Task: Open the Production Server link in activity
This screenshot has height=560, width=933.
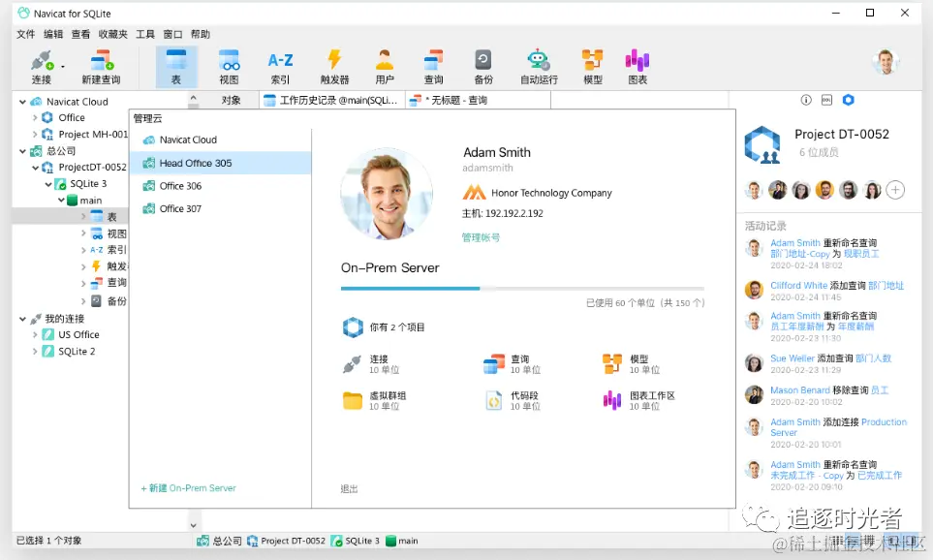Action: pos(838,427)
